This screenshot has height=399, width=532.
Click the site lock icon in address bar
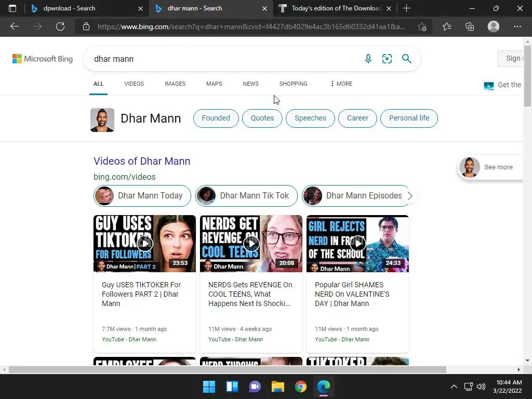(86, 26)
